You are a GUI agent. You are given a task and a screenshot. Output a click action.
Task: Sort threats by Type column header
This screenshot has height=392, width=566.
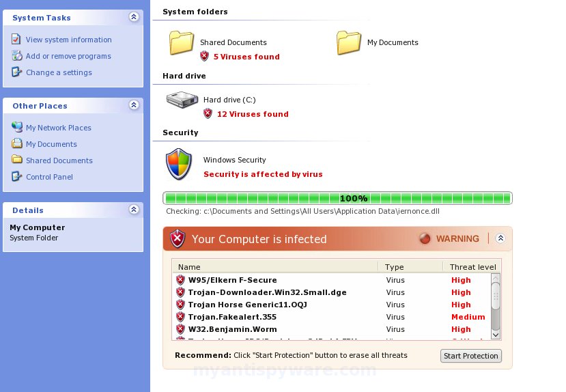(410, 267)
